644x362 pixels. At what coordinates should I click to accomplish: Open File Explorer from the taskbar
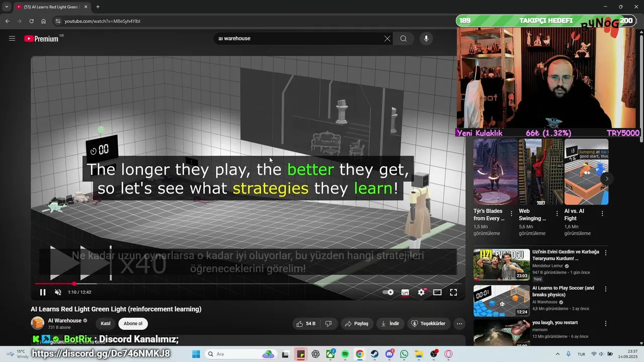(419, 354)
